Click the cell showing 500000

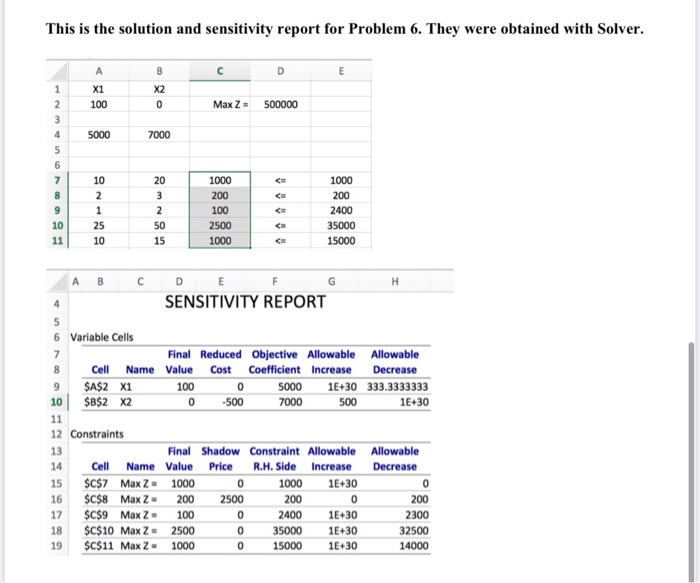click(x=280, y=104)
